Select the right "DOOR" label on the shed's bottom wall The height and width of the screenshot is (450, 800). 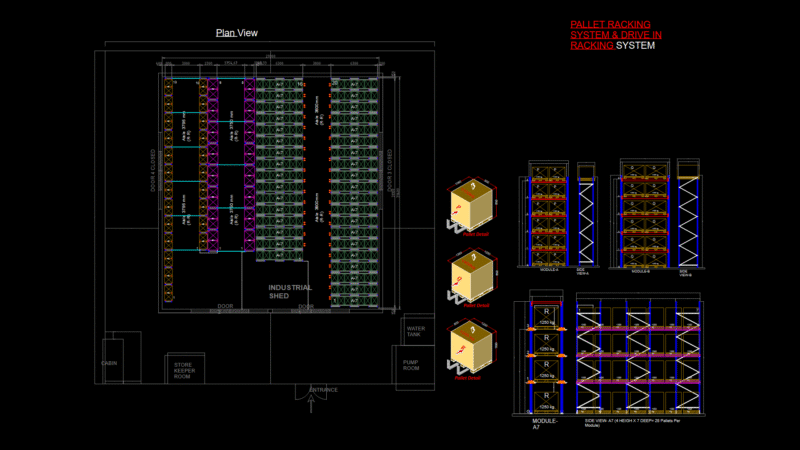click(x=306, y=307)
